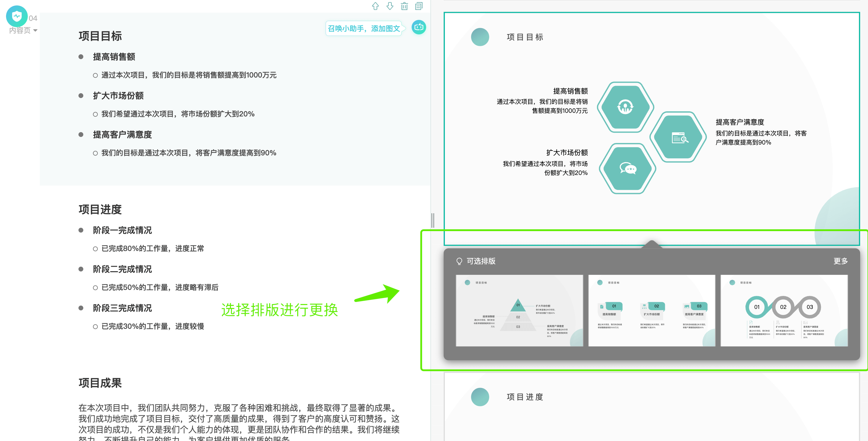This screenshot has width=868, height=441.
Task: Click the 阶段一完成情况 bullet
Action: point(122,230)
